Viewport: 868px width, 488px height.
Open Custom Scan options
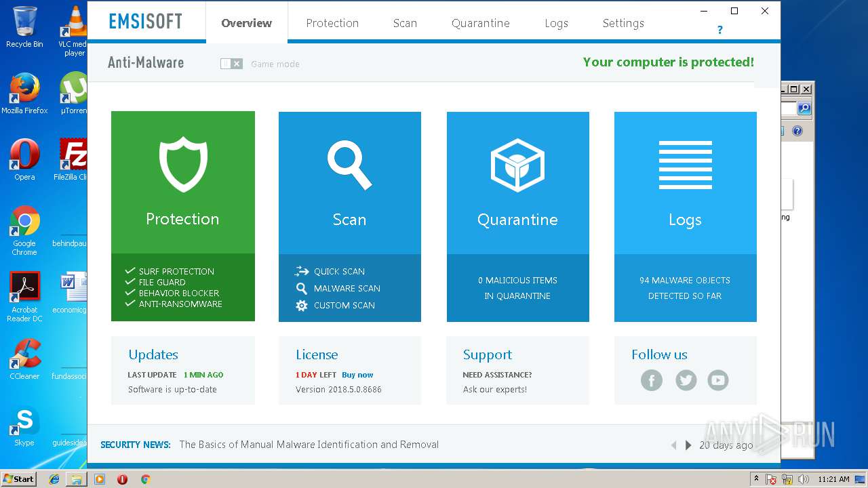coord(335,305)
